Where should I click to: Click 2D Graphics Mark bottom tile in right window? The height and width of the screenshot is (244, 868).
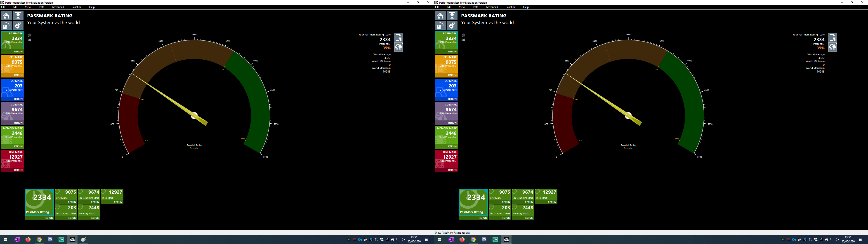click(500, 211)
